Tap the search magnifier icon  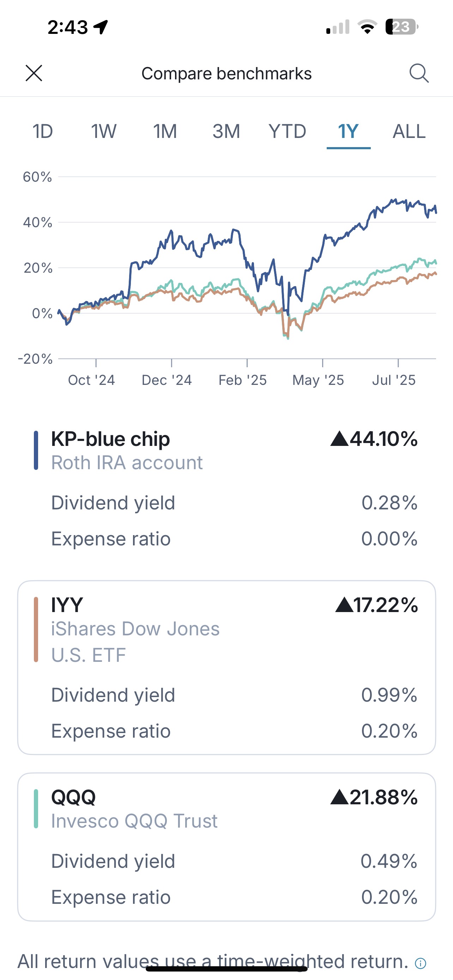tap(419, 73)
